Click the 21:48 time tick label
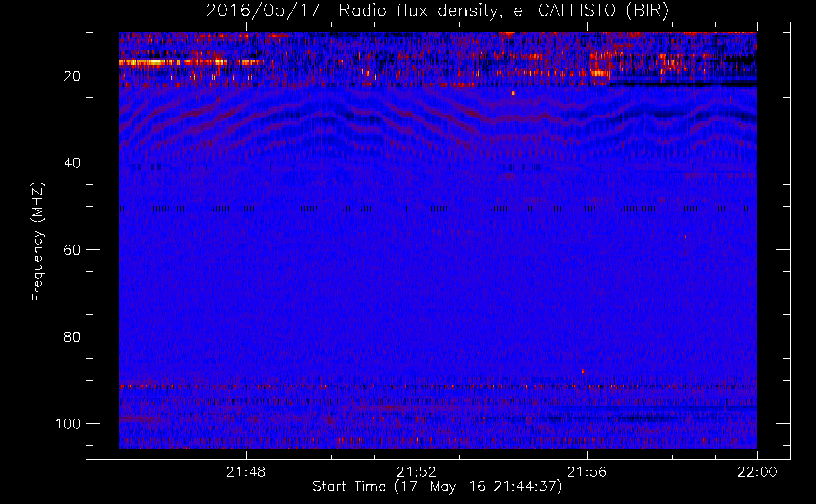This screenshot has width=816, height=504. pyautogui.click(x=246, y=472)
